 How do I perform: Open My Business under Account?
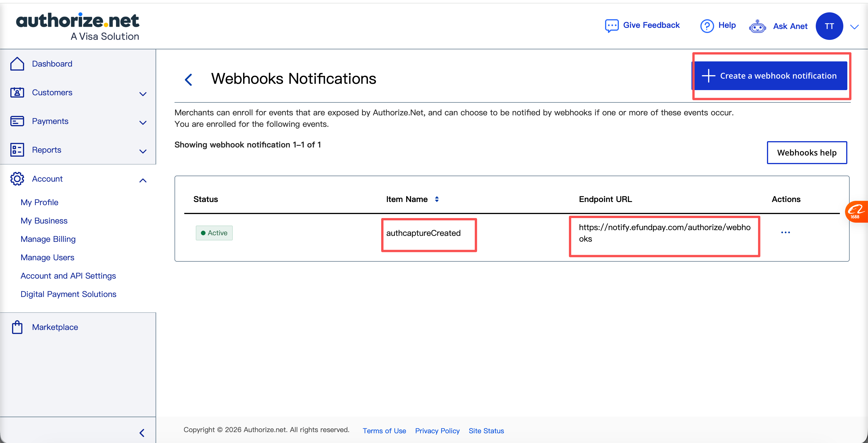pyautogui.click(x=44, y=221)
